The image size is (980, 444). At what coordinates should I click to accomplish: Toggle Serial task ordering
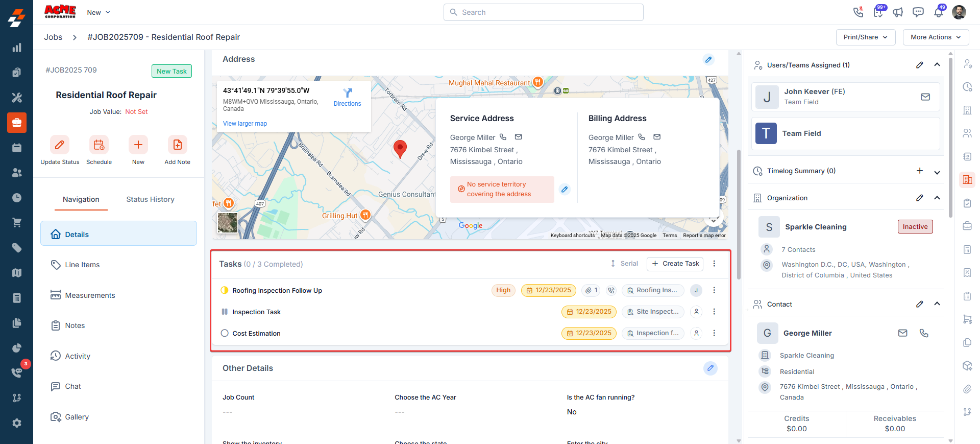[x=624, y=264]
